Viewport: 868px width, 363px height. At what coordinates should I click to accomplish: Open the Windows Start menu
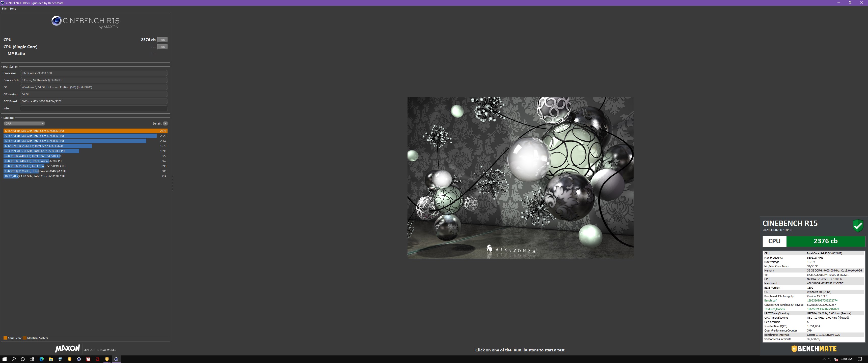5,359
